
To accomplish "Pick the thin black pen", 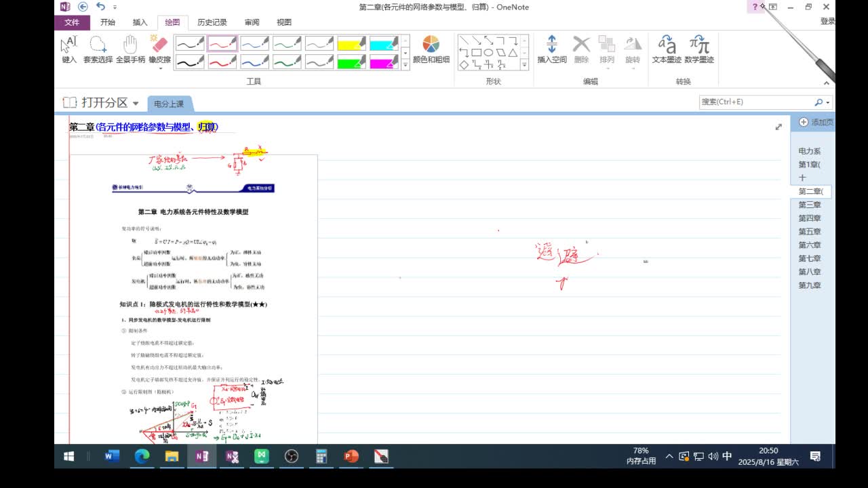I will 190,43.
